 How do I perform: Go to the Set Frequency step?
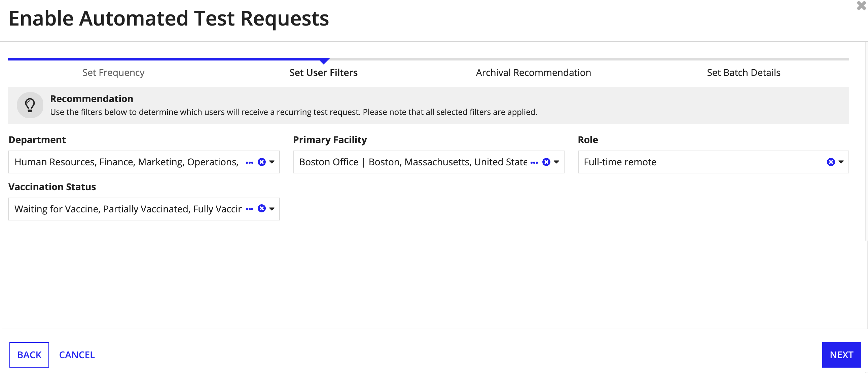pyautogui.click(x=113, y=73)
